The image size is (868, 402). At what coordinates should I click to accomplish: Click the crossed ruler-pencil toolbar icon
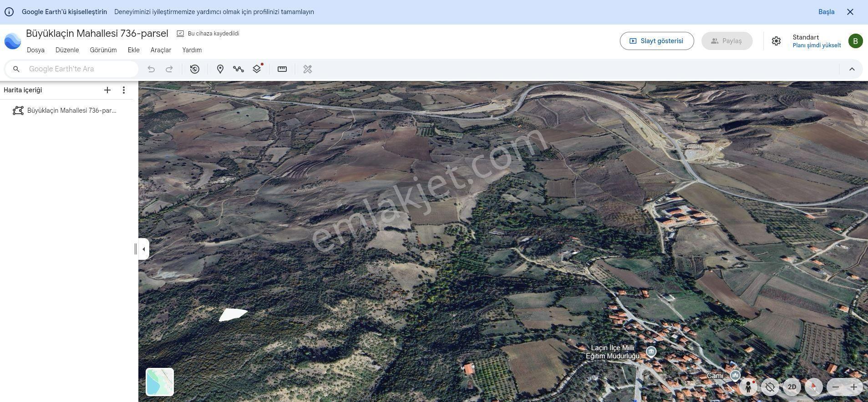(x=308, y=69)
